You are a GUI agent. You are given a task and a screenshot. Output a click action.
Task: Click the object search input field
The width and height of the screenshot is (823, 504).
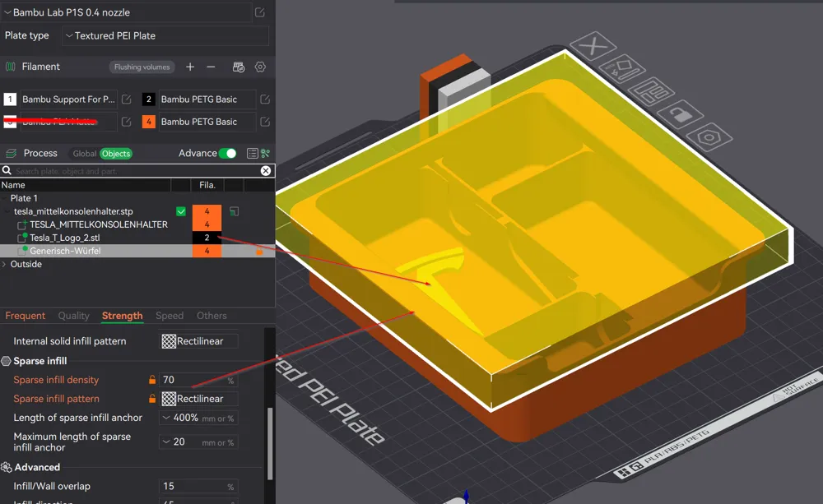137,171
